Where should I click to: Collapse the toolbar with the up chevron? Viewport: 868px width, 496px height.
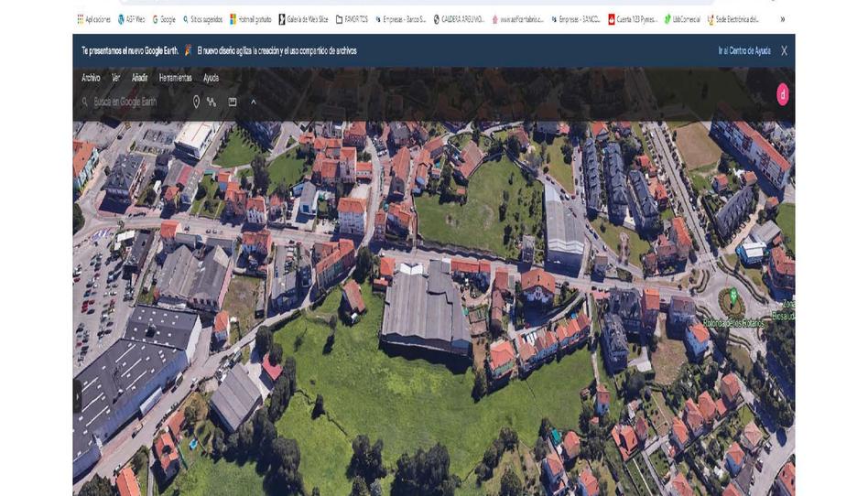254,102
